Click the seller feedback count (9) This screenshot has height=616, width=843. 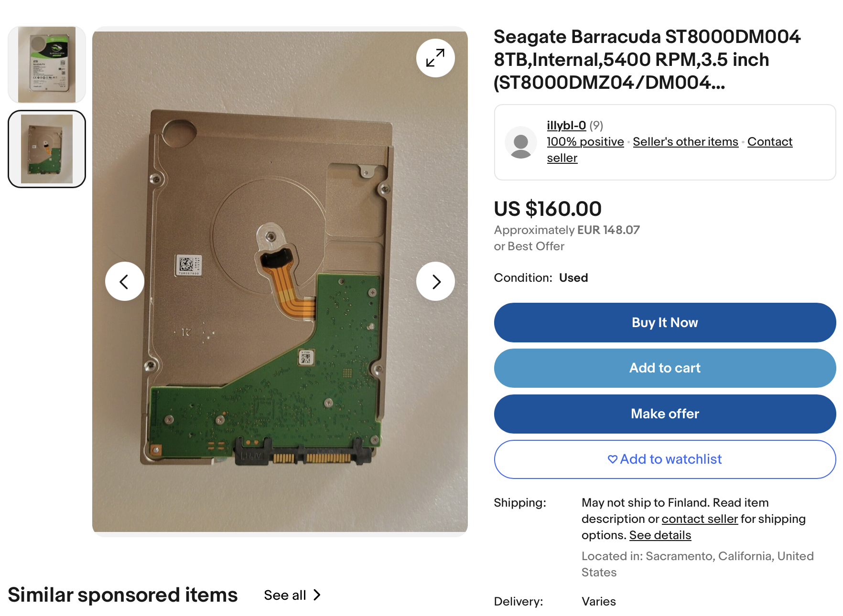pyautogui.click(x=596, y=126)
